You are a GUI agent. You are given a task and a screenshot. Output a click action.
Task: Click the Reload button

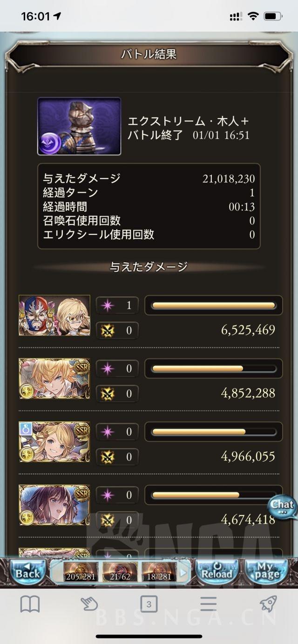(216, 572)
